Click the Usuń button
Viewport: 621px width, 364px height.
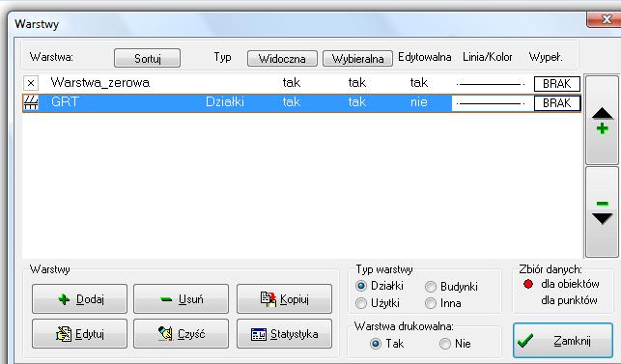click(x=181, y=299)
